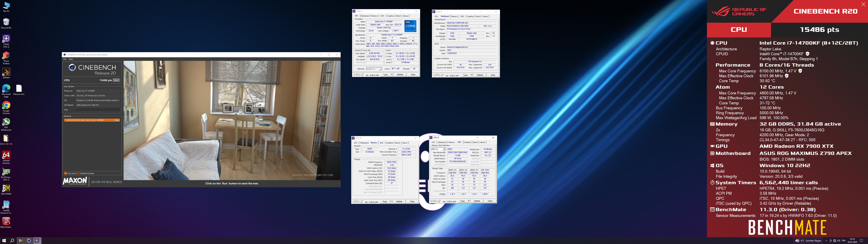This screenshot has height=244, width=868.
Task: Open taskbar search magnifier
Action: pyautogui.click(x=12, y=241)
